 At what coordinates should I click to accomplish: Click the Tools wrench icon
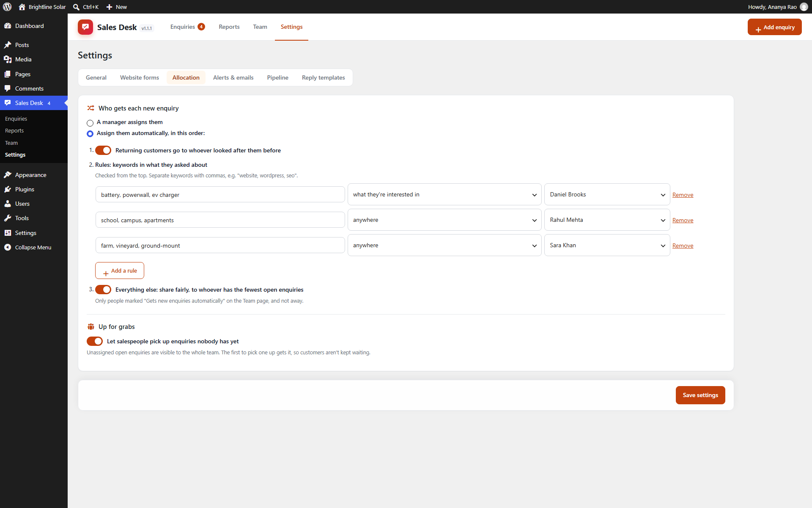(8, 218)
